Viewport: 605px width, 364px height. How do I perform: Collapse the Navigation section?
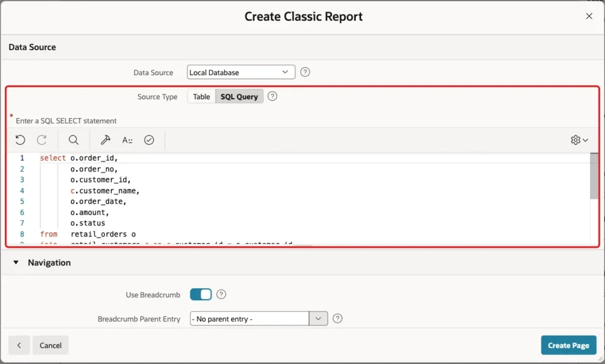pyautogui.click(x=16, y=262)
